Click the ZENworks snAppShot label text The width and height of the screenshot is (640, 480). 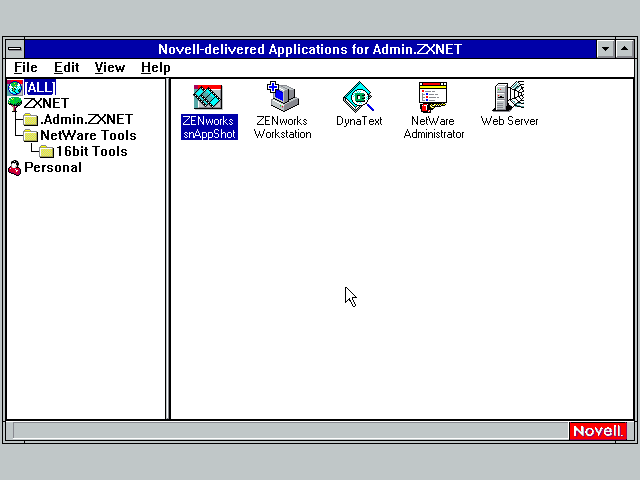pyautogui.click(x=209, y=127)
